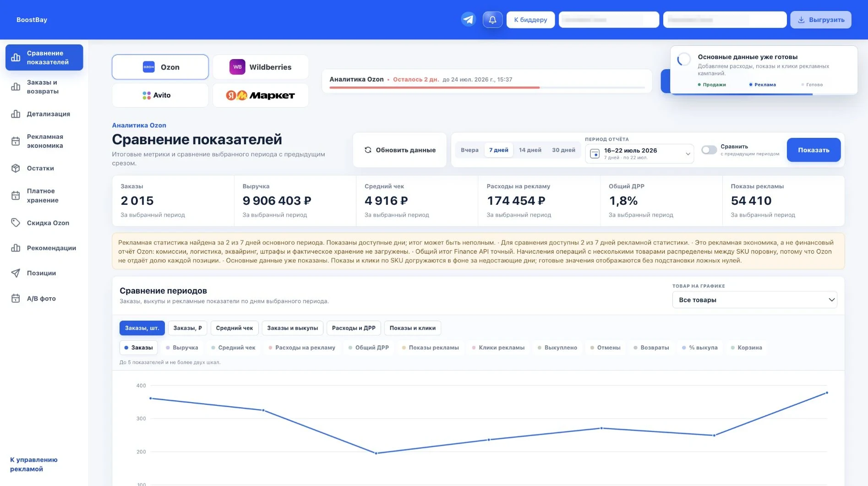Click the calendar icon in period field
The width and height of the screenshot is (868, 486).
[595, 154]
